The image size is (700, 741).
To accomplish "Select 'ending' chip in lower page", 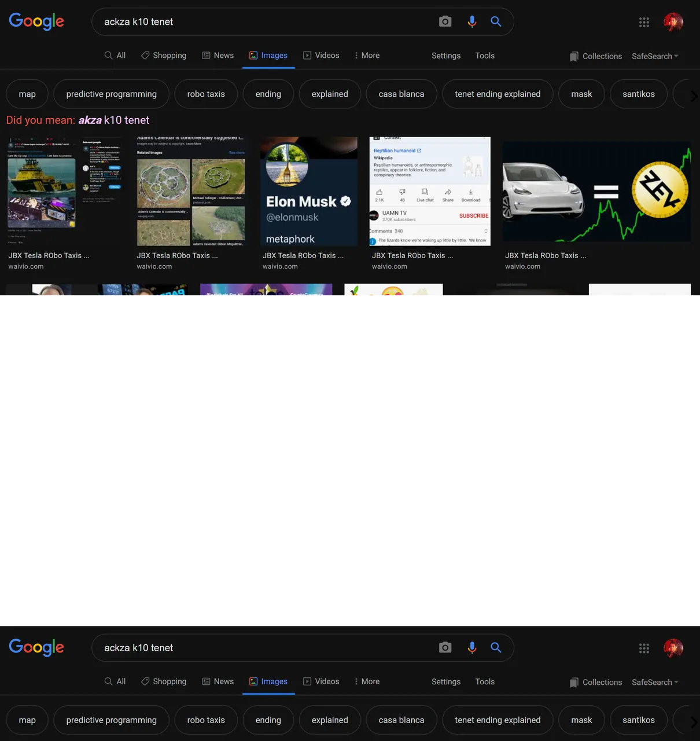I will pyautogui.click(x=268, y=720).
